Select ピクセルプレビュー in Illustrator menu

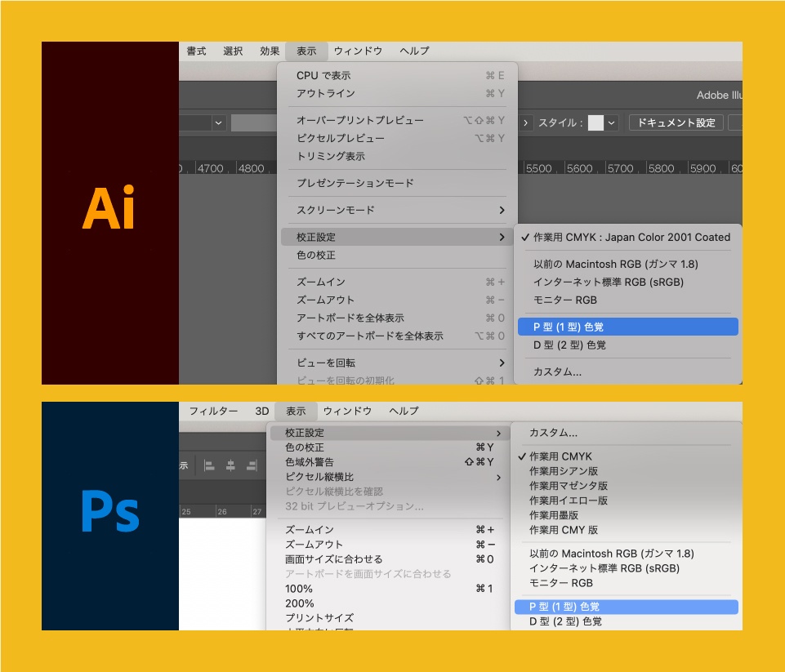point(397,139)
